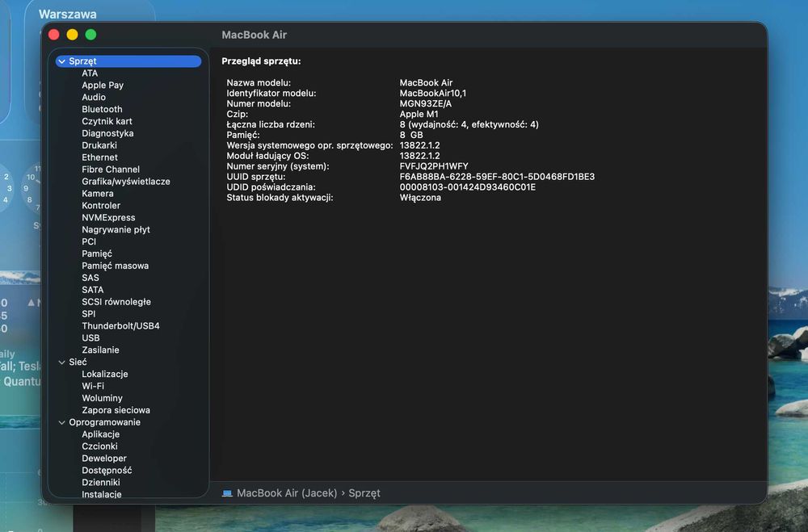Select Grafika/wyświetlacze entry
Screen dimensions: 808x532
pos(126,182)
